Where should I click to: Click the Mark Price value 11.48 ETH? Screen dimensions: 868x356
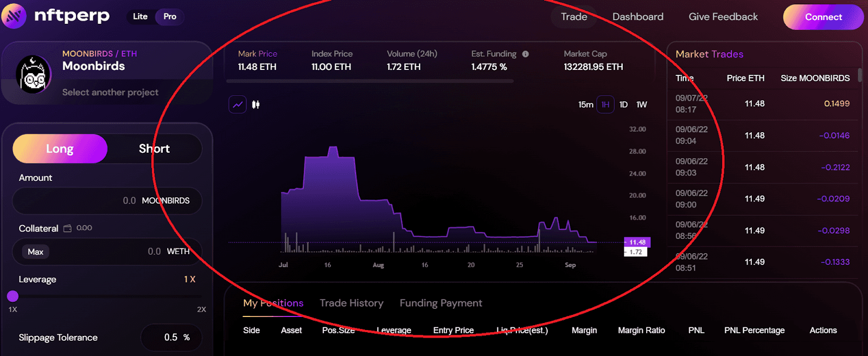(257, 67)
